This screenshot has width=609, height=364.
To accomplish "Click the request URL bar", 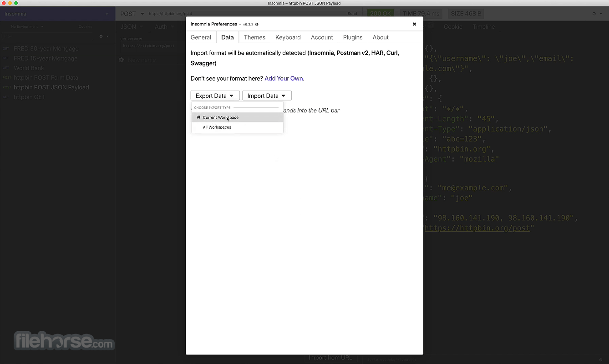I will click(246, 14).
